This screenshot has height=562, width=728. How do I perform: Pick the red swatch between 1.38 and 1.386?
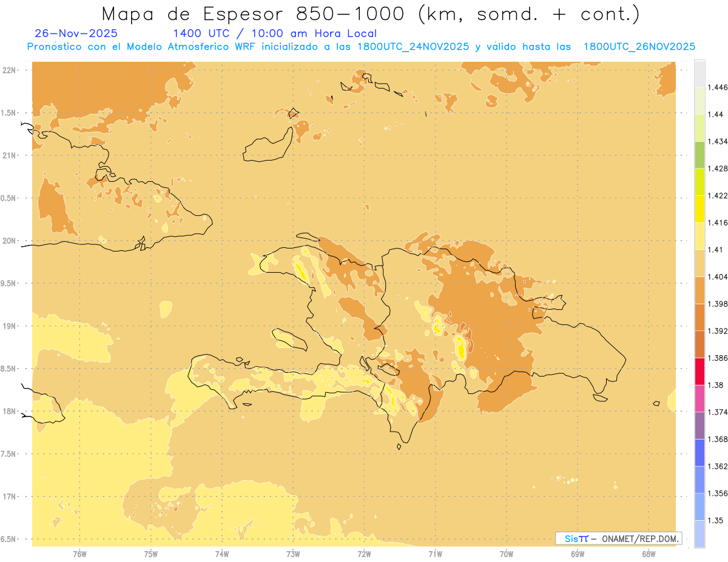pyautogui.click(x=699, y=372)
